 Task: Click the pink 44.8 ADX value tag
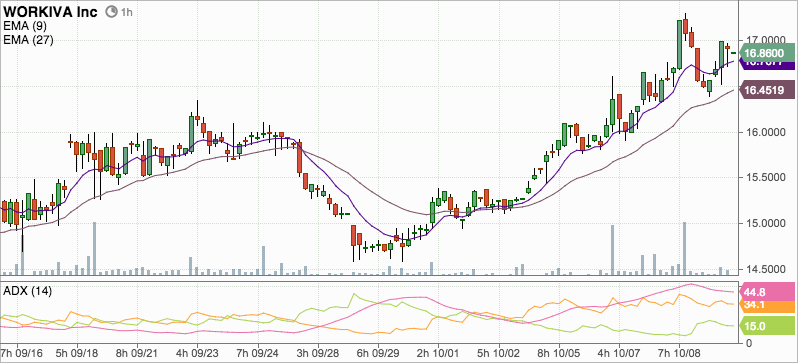tap(766, 292)
